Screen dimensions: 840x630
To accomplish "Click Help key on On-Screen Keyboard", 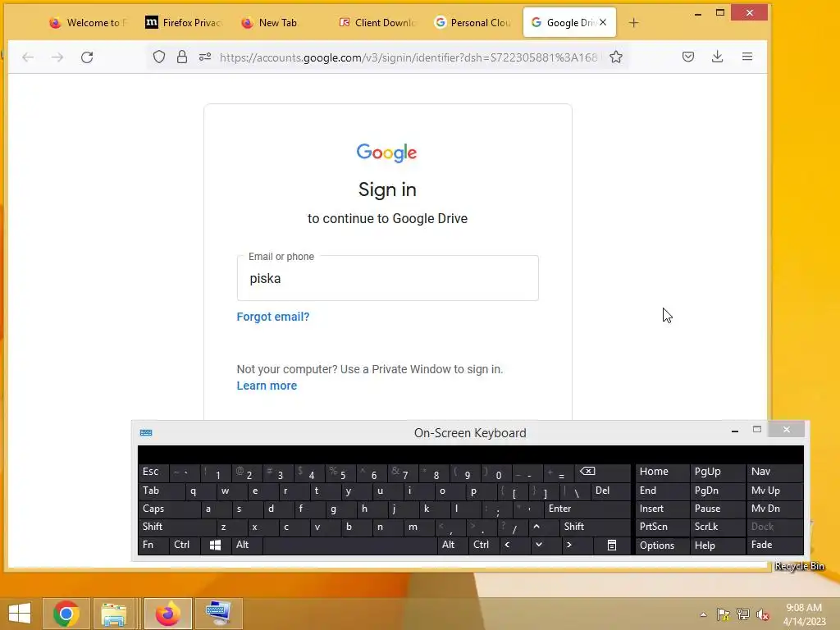I will pos(717,546).
